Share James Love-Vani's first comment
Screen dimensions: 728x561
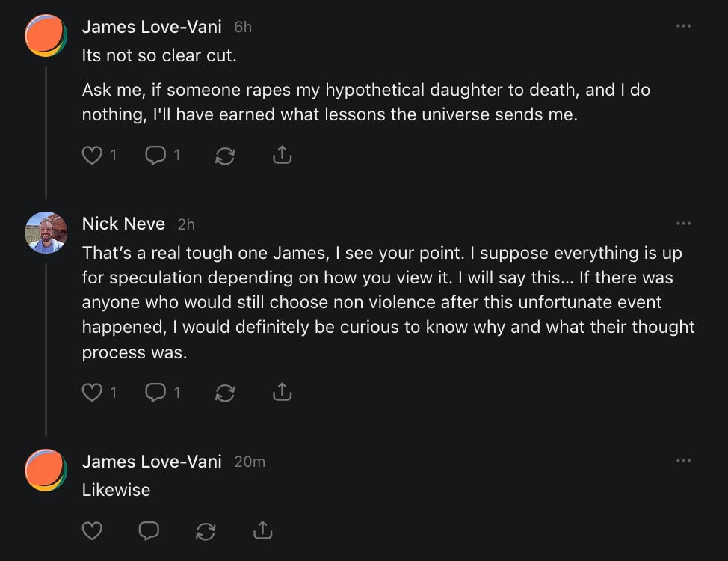(282, 156)
